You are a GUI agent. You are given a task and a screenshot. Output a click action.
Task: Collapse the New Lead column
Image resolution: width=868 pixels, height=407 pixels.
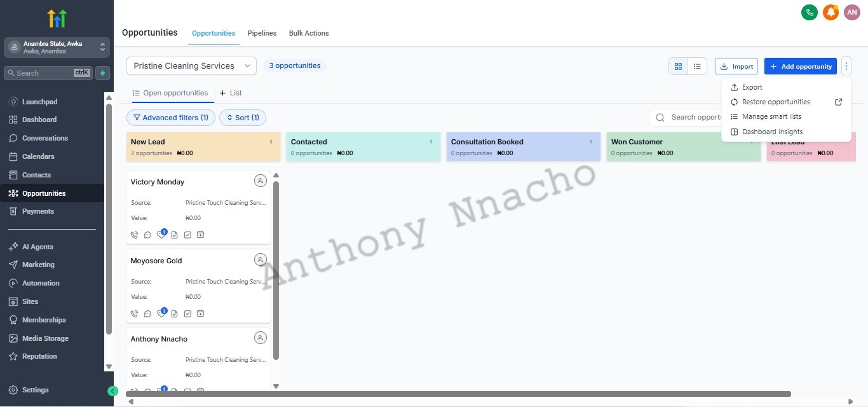pyautogui.click(x=271, y=142)
